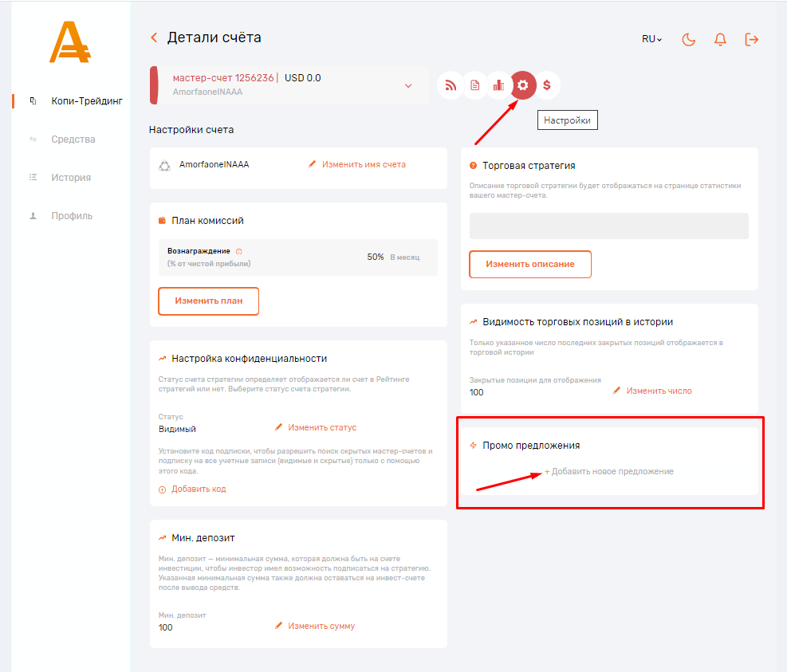The image size is (787, 672).
Task: Click the RSS feed icon
Action: point(451,85)
